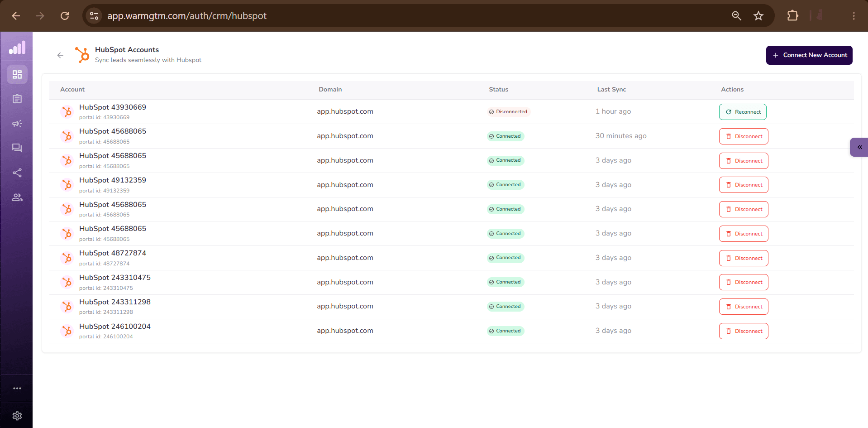Image resolution: width=868 pixels, height=428 pixels.
Task: Click the zoom magnifier icon in address bar
Action: tap(736, 16)
